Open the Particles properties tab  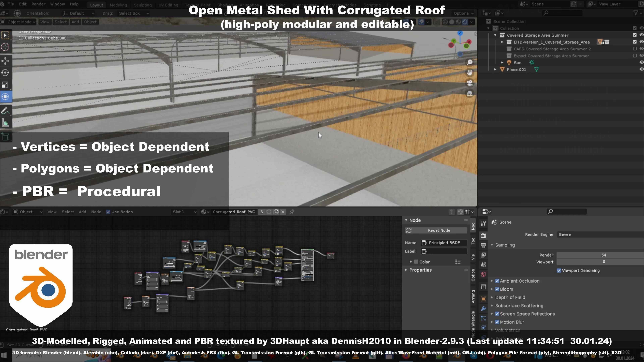483,318
